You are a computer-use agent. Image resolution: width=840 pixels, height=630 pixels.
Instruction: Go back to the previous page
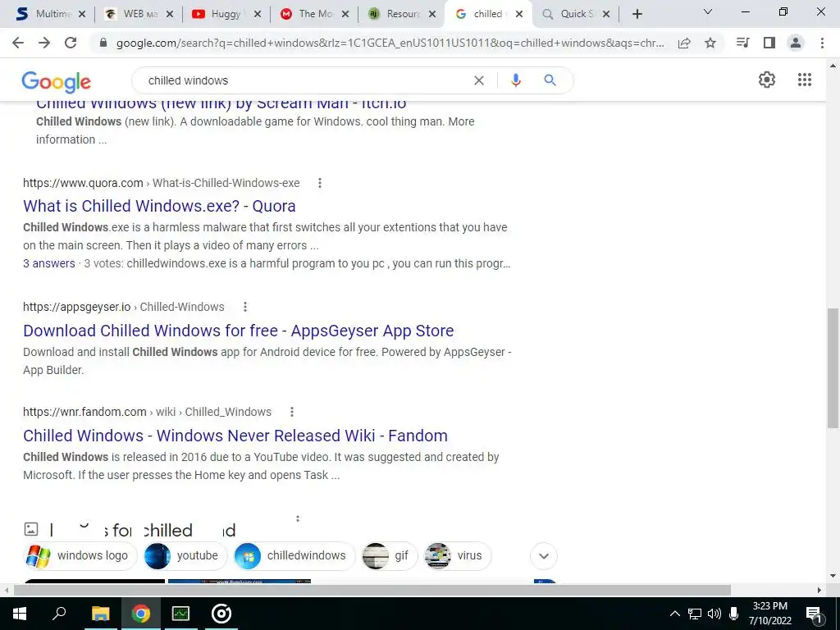tap(18, 43)
